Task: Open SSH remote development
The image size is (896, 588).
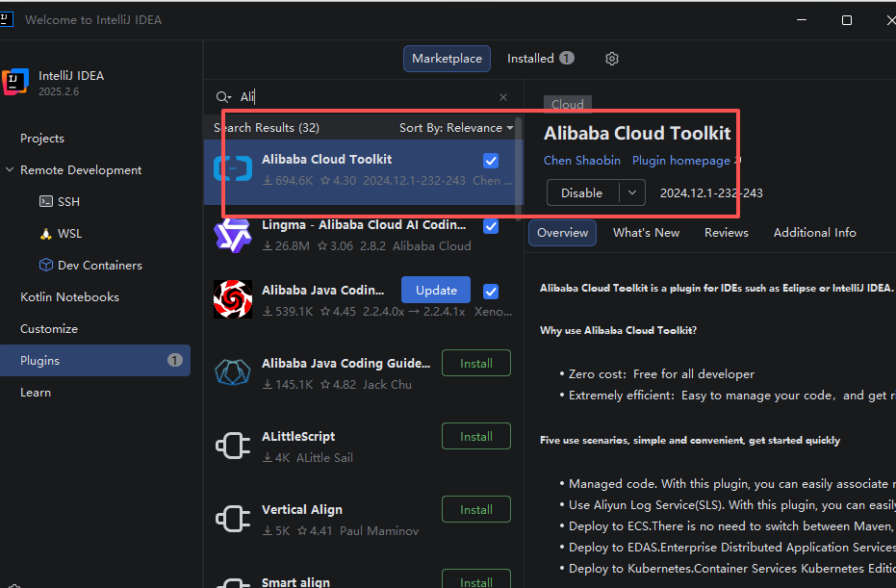Action: pos(68,201)
